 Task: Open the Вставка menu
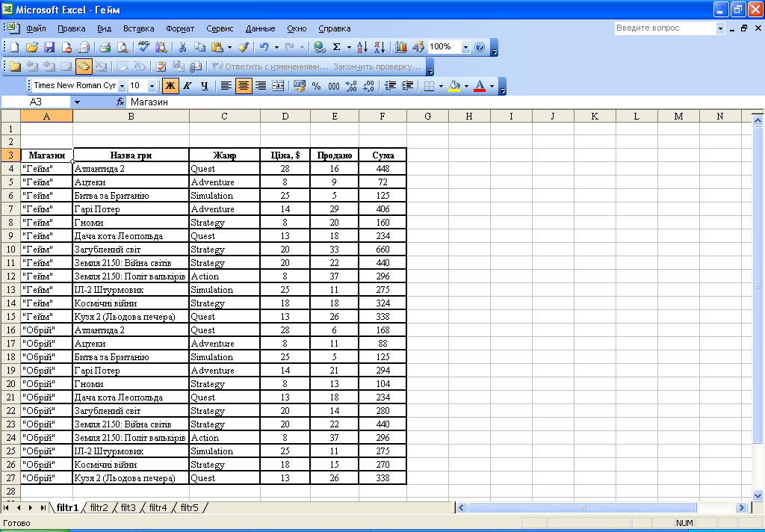click(x=138, y=29)
